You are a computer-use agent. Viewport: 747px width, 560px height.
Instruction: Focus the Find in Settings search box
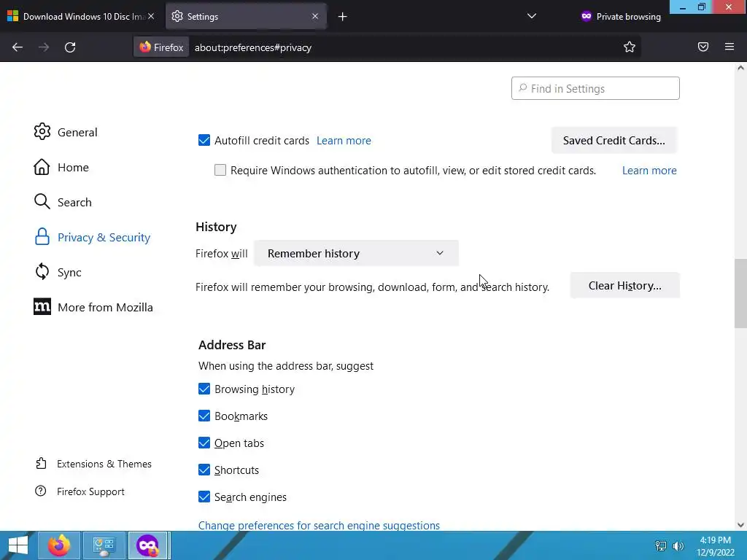tap(595, 88)
